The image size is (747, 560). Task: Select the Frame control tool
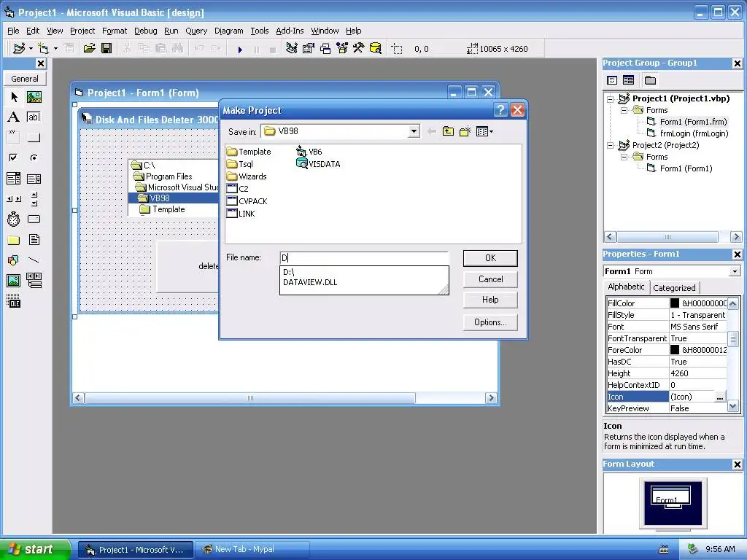14,138
